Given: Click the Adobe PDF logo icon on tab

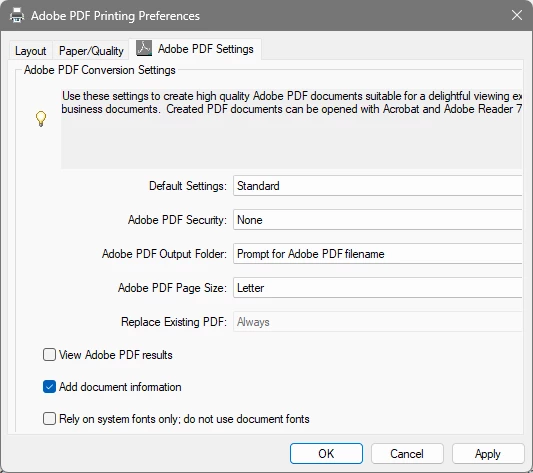Looking at the screenshot, I should pos(144,48).
